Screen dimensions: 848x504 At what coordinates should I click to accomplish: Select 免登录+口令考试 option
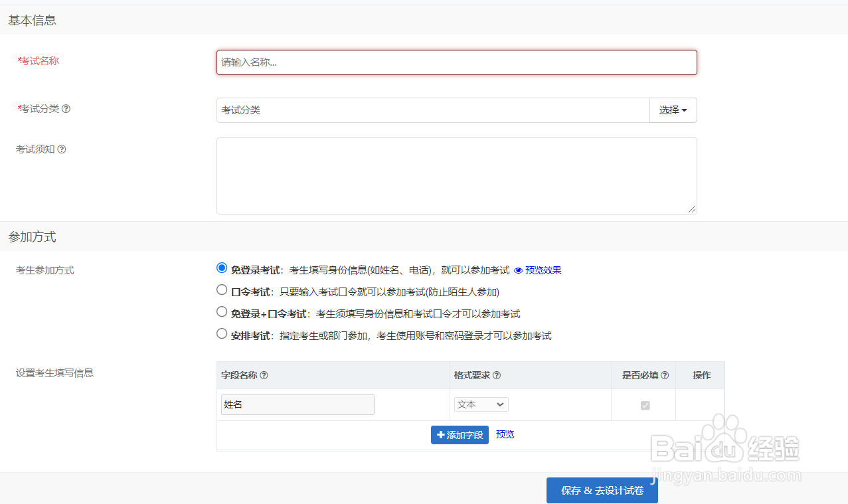click(222, 311)
